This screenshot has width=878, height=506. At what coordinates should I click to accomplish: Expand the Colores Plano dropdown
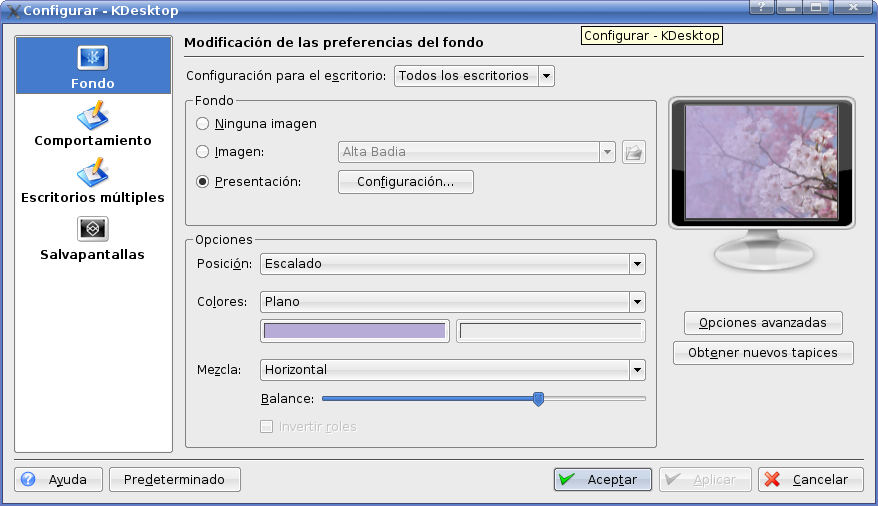click(x=452, y=301)
